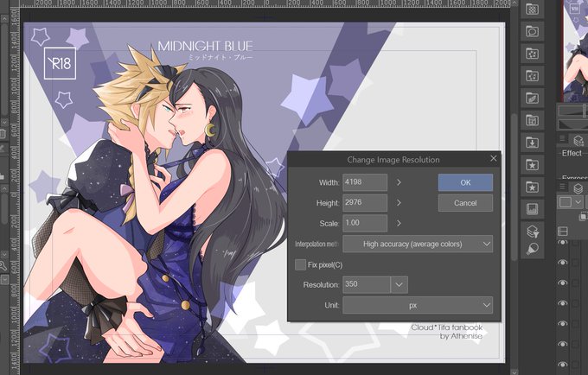Open the palette color dropdown arrow in Layer panel

(578, 202)
